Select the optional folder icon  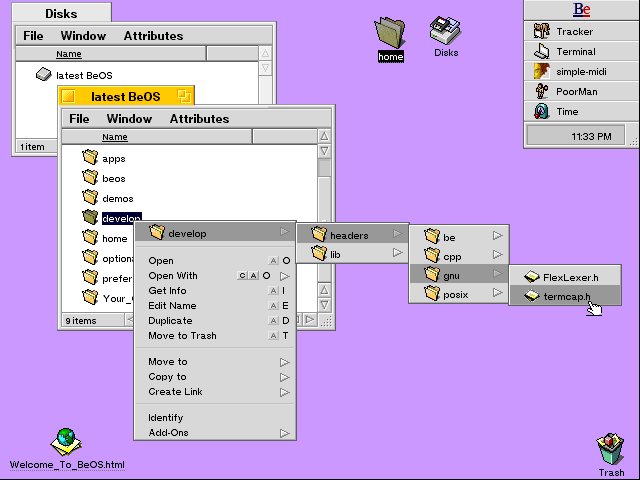point(90,257)
